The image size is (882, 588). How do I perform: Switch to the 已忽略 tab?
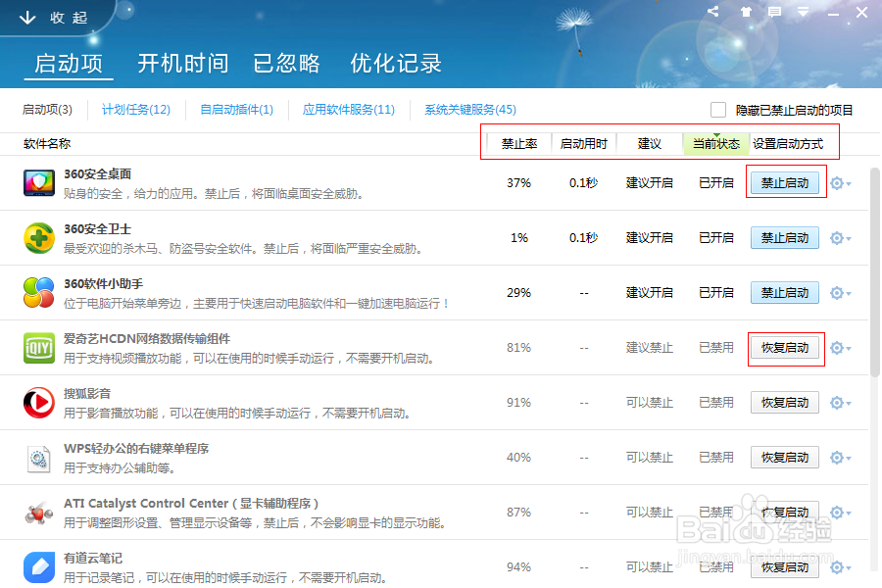click(287, 63)
